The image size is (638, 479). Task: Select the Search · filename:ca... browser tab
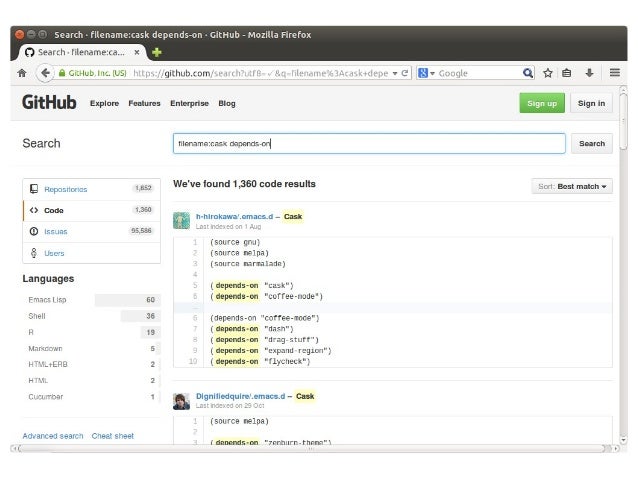(81, 52)
